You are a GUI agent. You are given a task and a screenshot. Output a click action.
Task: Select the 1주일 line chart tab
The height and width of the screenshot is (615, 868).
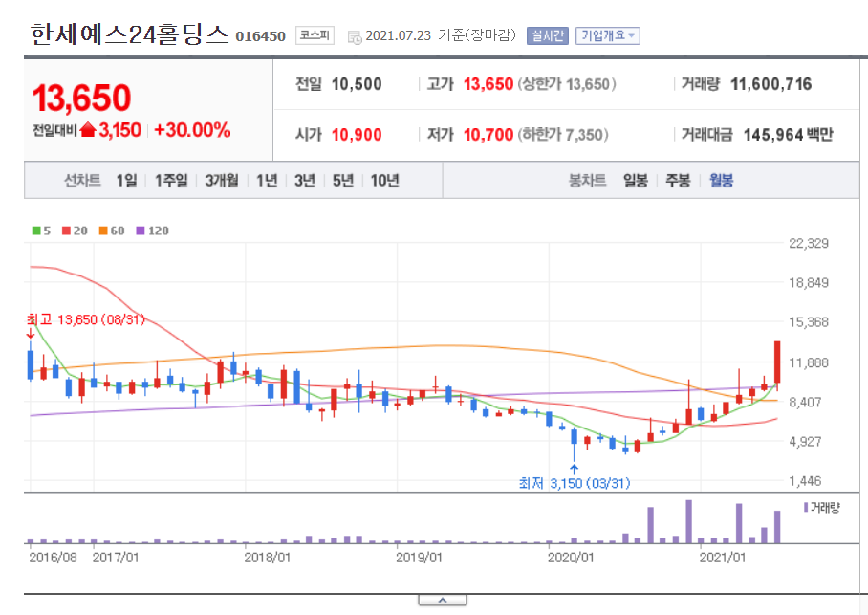[x=171, y=181]
